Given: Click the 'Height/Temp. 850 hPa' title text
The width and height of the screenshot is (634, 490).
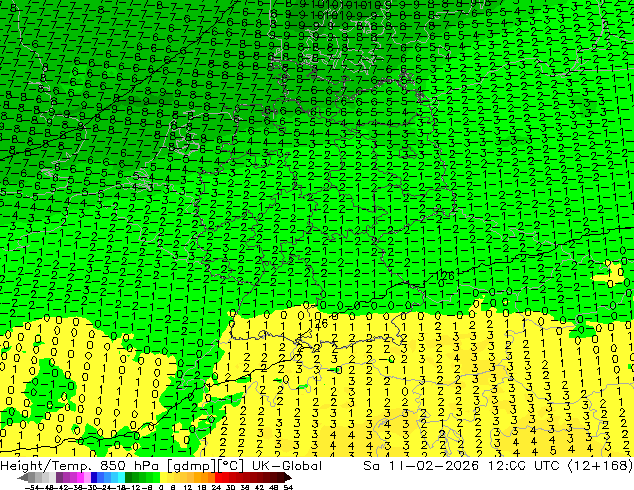Looking at the screenshot, I should [79, 466].
